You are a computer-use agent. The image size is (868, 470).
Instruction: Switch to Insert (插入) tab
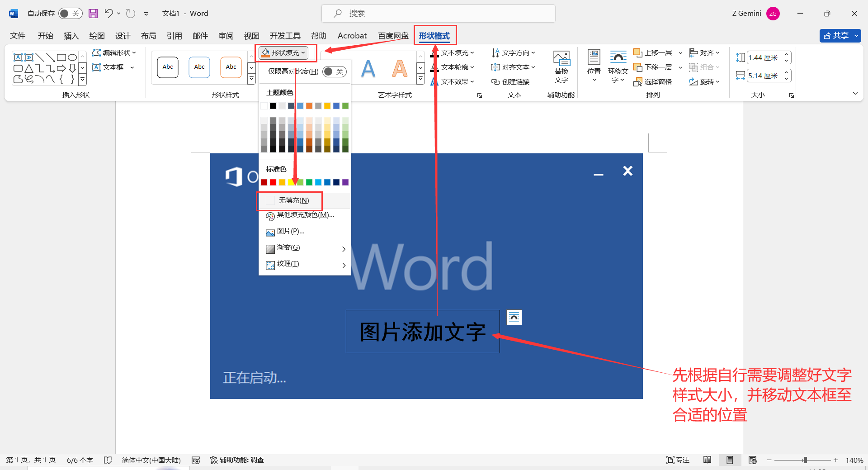coord(71,36)
